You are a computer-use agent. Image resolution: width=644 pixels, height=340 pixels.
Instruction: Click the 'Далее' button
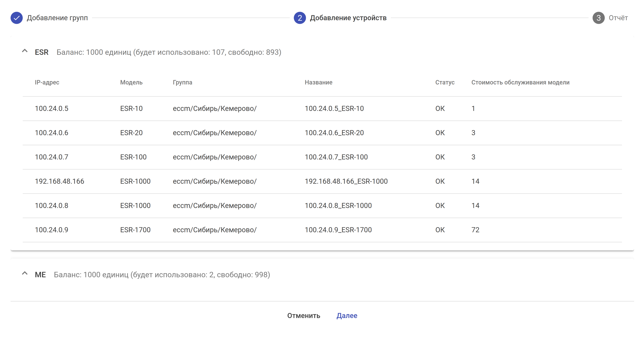coord(347,316)
